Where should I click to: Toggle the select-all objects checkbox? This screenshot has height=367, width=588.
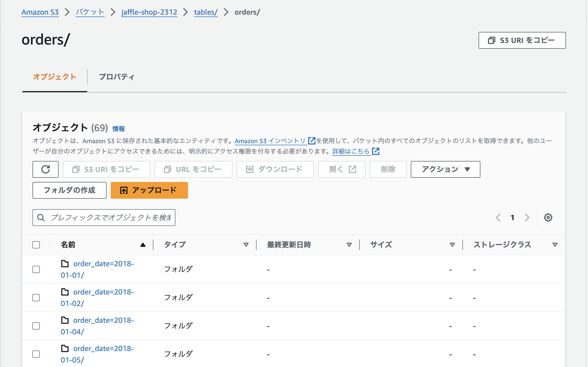(x=36, y=245)
